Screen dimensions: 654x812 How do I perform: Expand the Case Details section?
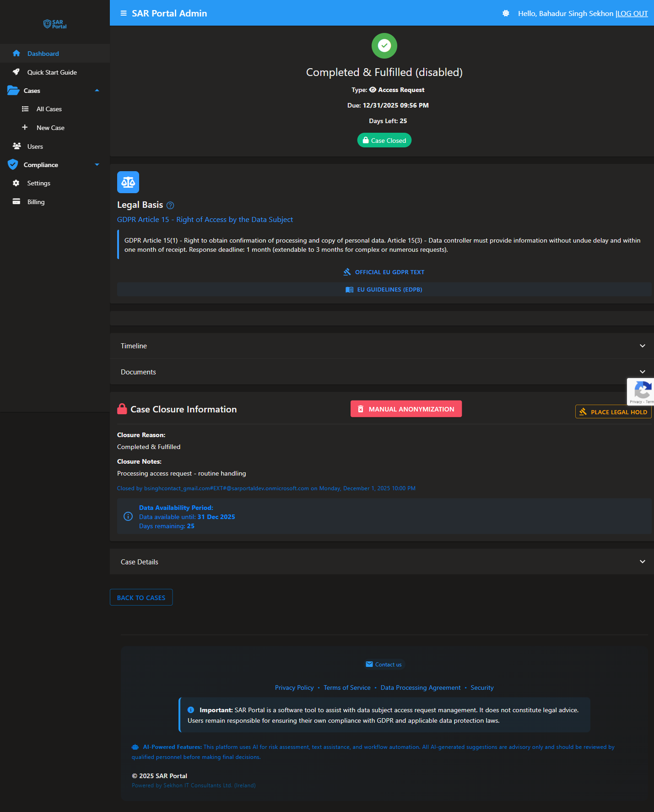point(642,562)
